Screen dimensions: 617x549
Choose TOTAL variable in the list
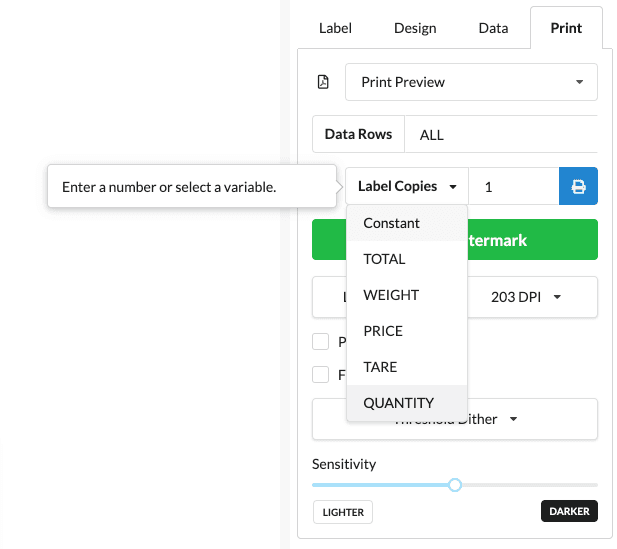tap(385, 259)
